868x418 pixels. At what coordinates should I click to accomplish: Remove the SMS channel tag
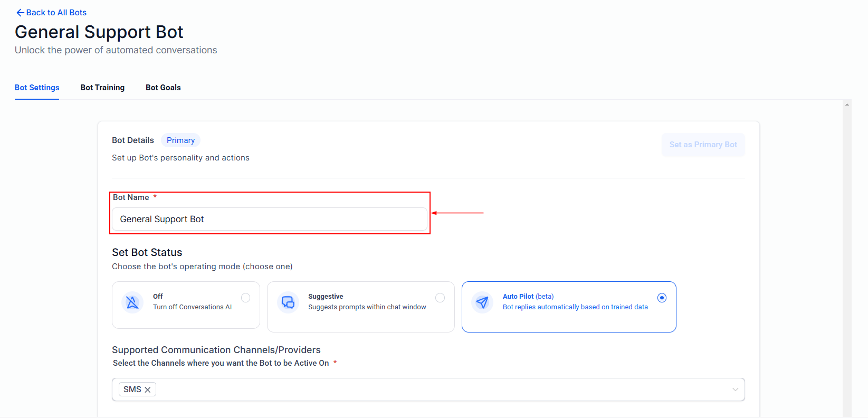(x=148, y=390)
